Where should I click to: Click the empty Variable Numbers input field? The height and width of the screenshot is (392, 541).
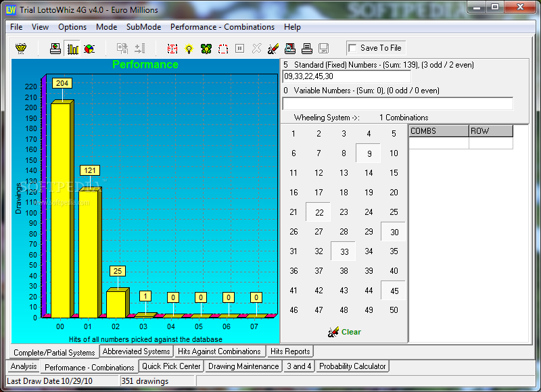[x=398, y=103]
